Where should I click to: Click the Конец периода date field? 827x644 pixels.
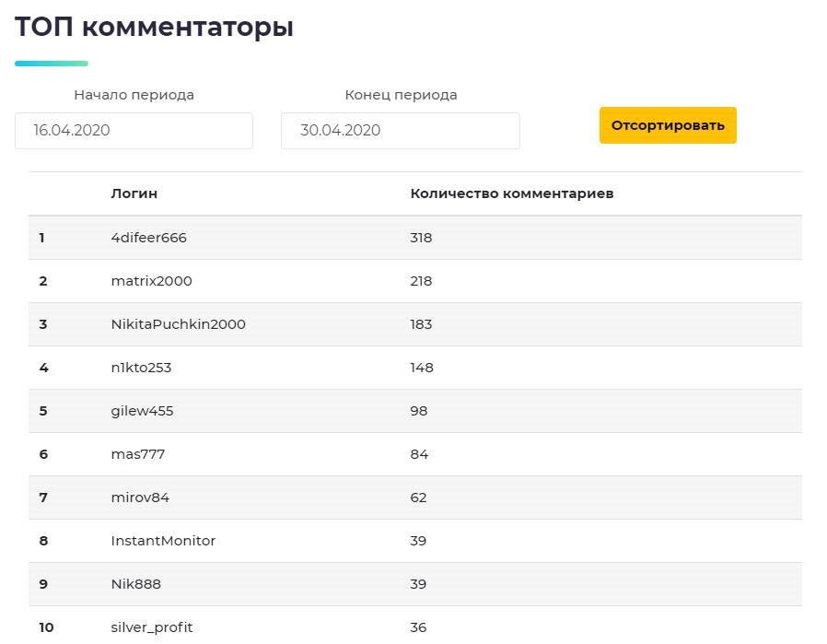pos(400,131)
